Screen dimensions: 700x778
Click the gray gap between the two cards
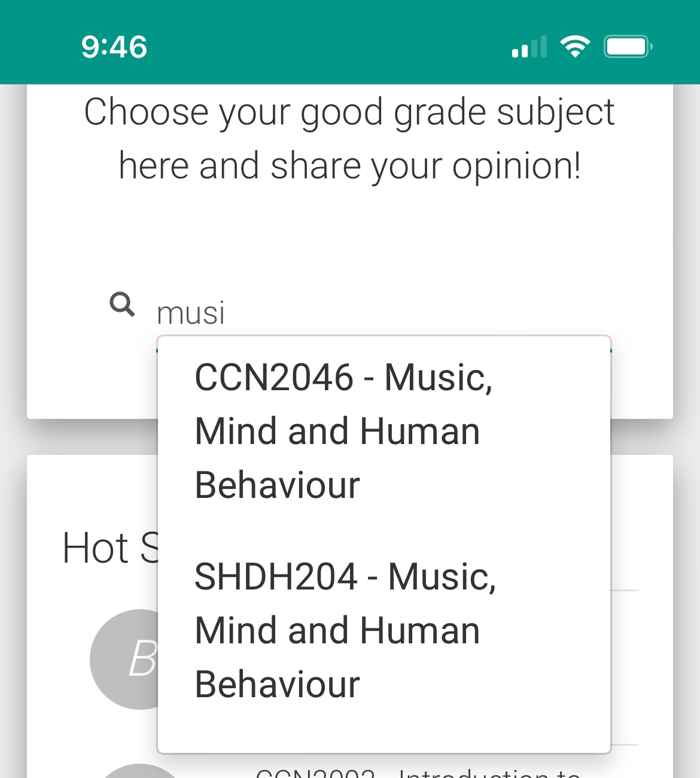tap(90, 437)
